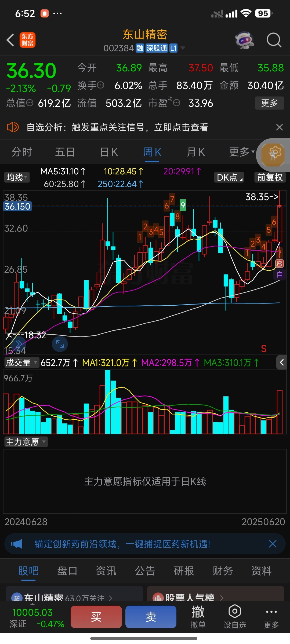
Task: Open the 成交量 indicator dropdown
Action: (x=22, y=363)
